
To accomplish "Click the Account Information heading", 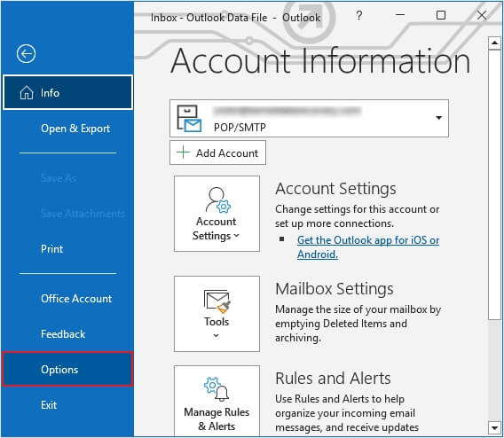I will [x=320, y=60].
